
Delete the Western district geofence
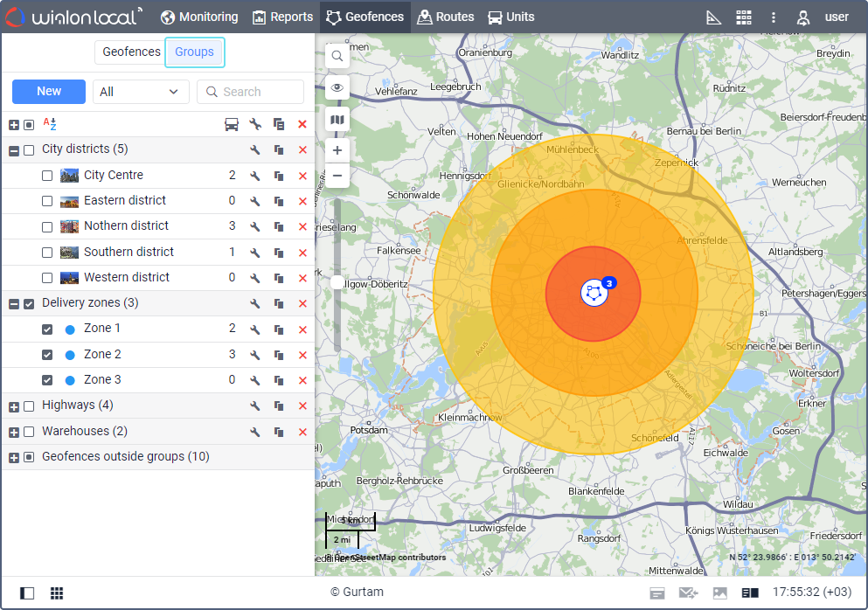(x=302, y=278)
